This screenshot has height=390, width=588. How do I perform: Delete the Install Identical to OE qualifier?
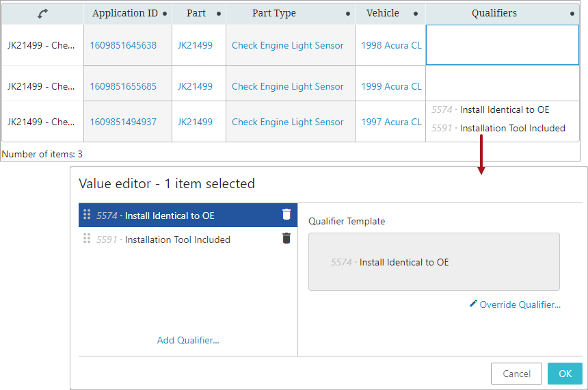[x=286, y=215]
